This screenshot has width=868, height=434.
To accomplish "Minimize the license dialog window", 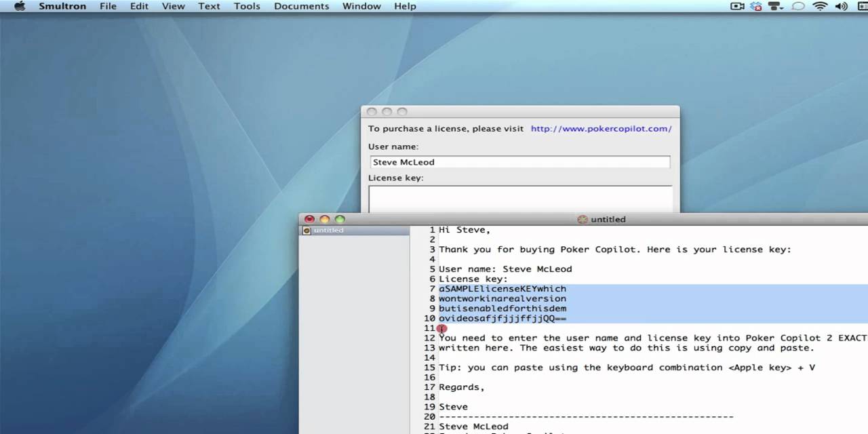I will (387, 112).
